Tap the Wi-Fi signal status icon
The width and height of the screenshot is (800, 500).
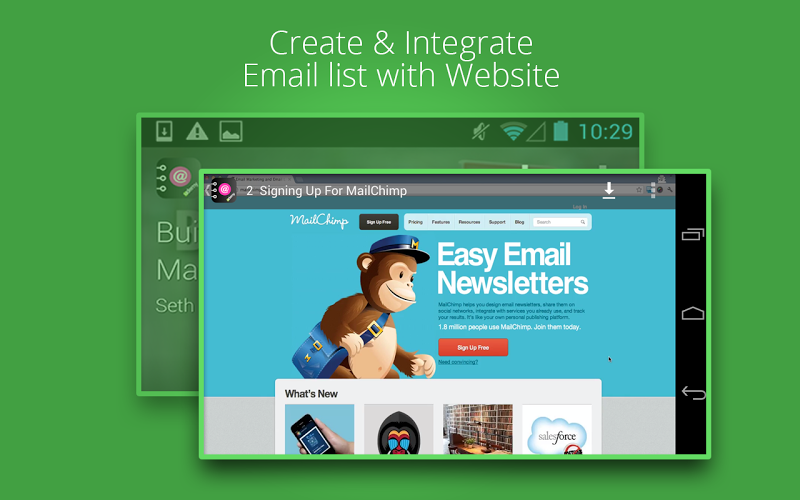pyautogui.click(x=513, y=132)
